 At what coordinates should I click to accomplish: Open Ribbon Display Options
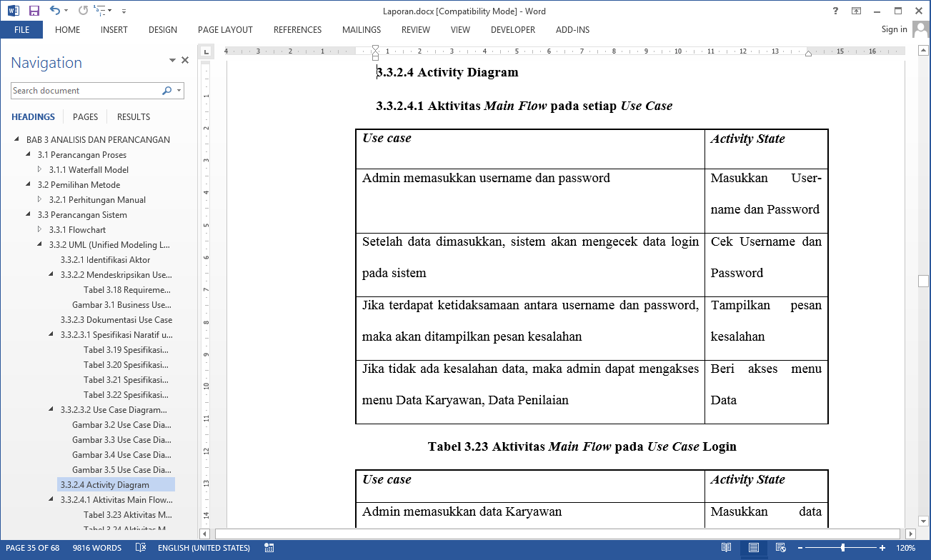[x=856, y=11]
